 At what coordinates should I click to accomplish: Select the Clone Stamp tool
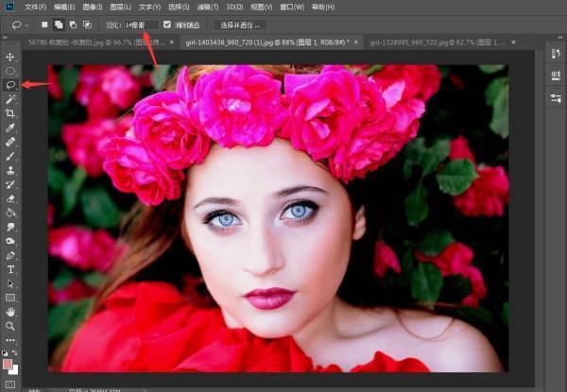pos(10,170)
